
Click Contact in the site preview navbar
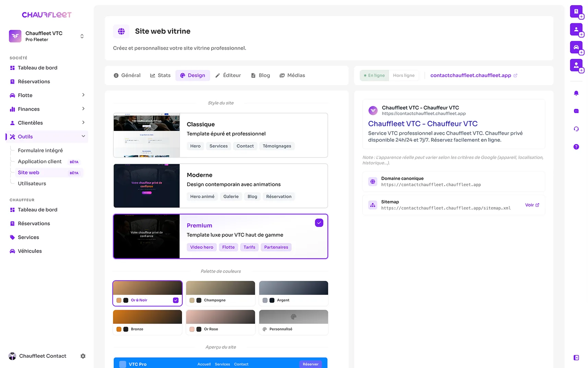tap(241, 364)
